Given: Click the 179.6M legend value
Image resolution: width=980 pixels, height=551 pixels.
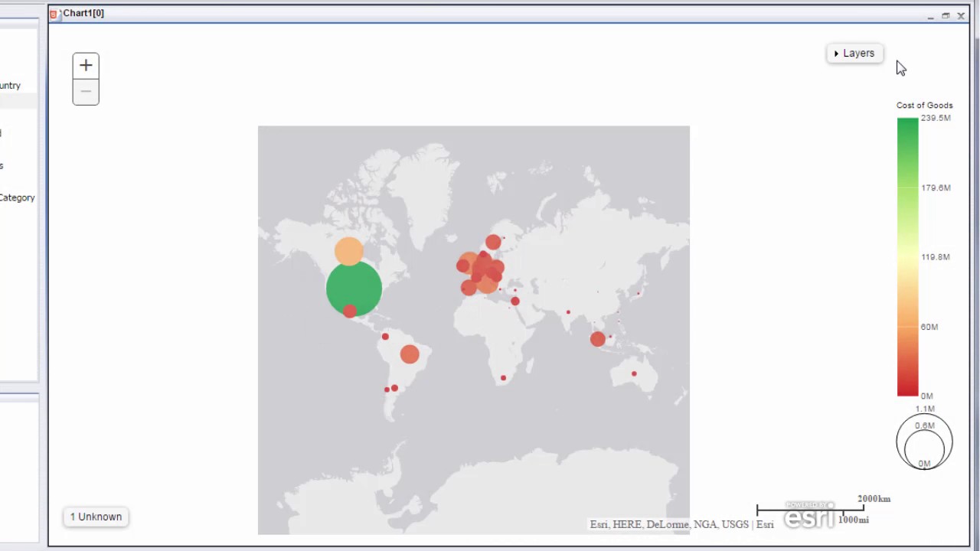Looking at the screenshot, I should (x=936, y=187).
